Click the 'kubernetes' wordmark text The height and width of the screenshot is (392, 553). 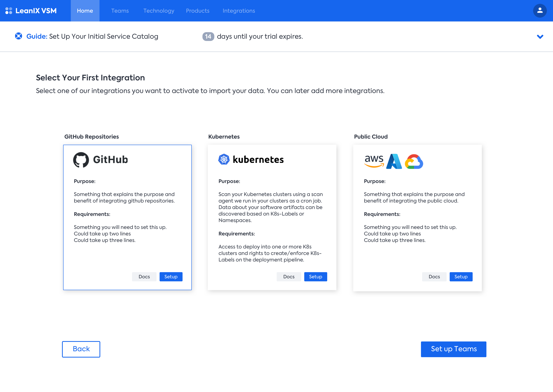[258, 160]
